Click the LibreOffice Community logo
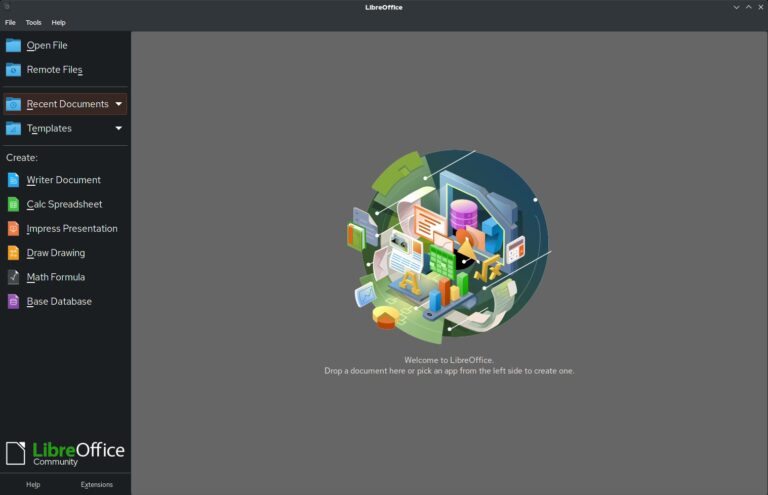 (x=65, y=453)
